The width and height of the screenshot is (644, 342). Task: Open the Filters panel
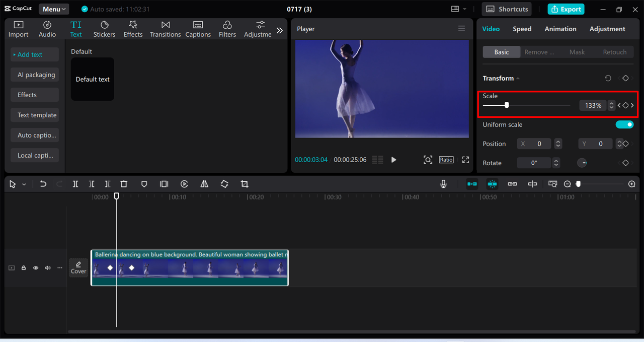(227, 29)
